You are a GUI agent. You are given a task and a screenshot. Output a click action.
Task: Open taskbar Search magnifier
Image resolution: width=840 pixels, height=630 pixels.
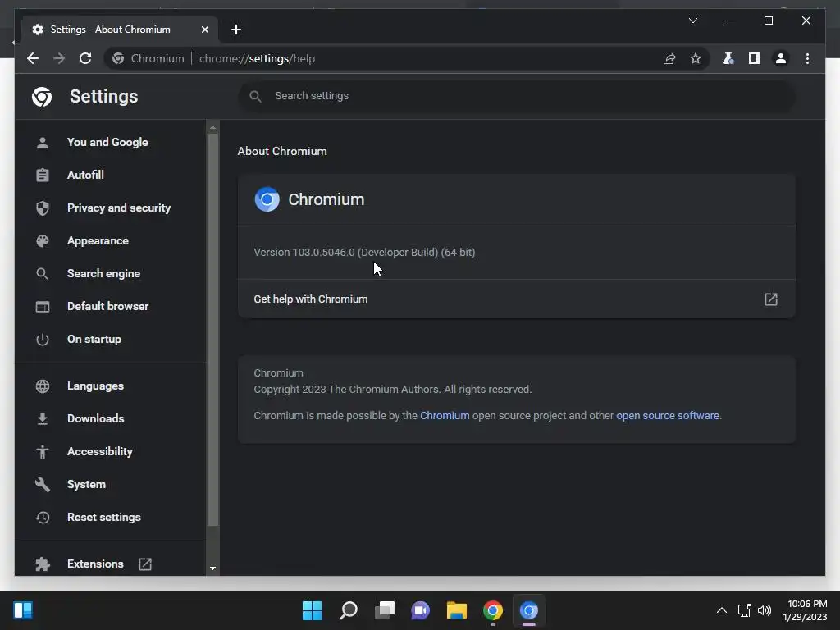(x=348, y=610)
